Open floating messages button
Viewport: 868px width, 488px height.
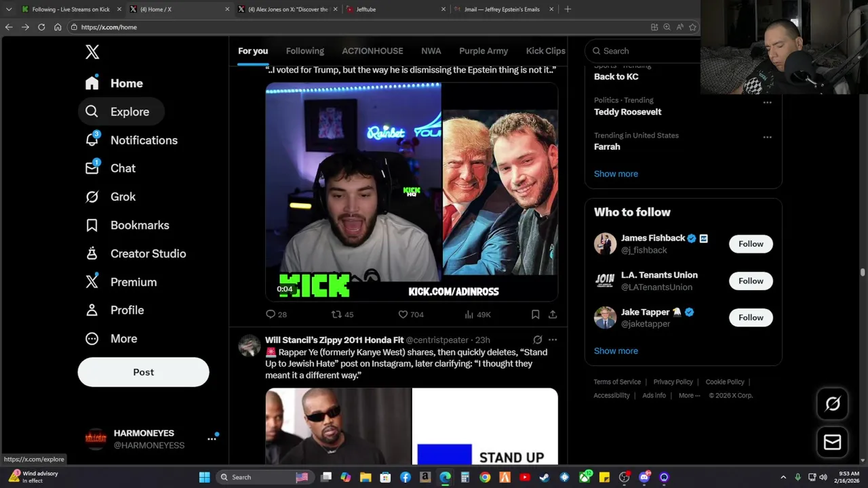(x=832, y=443)
